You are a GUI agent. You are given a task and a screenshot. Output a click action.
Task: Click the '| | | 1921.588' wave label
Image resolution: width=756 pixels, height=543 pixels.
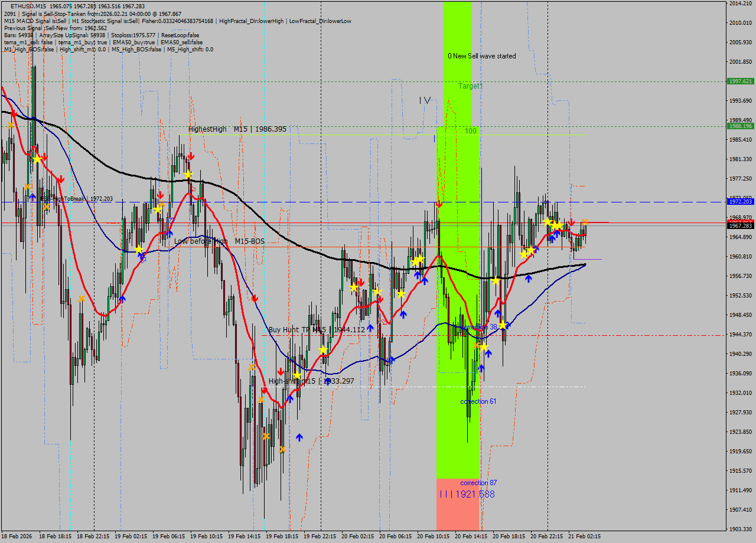(467, 494)
